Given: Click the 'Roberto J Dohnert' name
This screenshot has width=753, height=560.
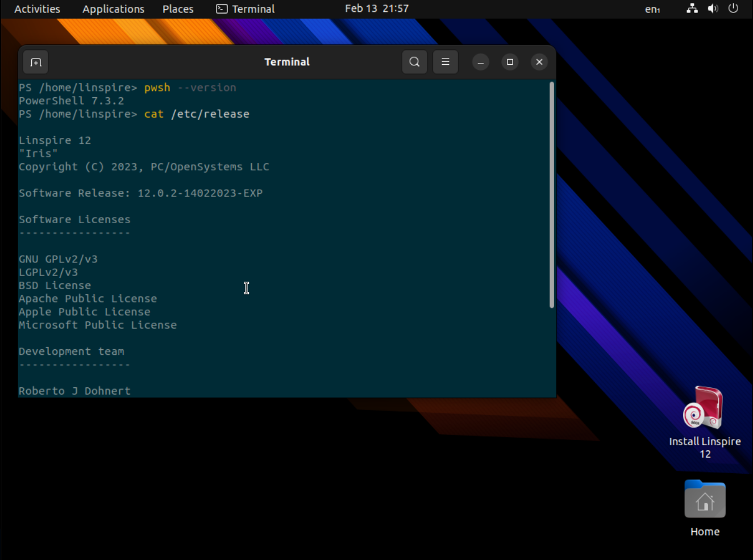Looking at the screenshot, I should tap(75, 391).
